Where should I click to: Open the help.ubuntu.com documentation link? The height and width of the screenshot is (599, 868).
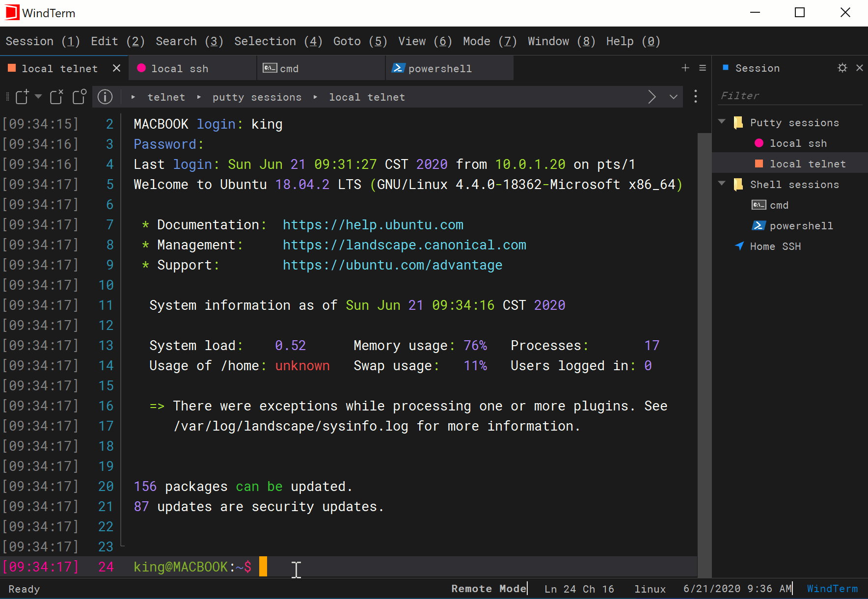tap(373, 225)
